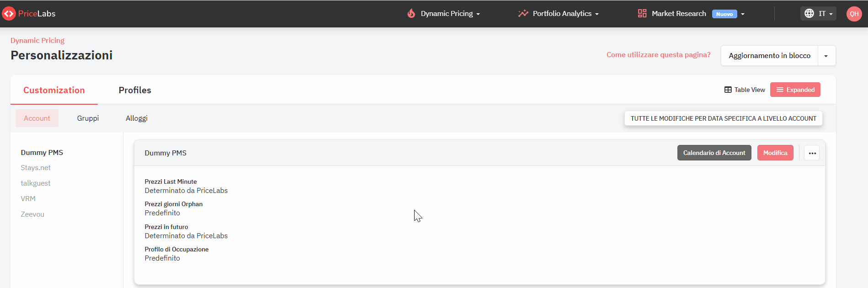This screenshot has width=868, height=288.
Task: Switch to Table View
Action: pyautogui.click(x=745, y=90)
